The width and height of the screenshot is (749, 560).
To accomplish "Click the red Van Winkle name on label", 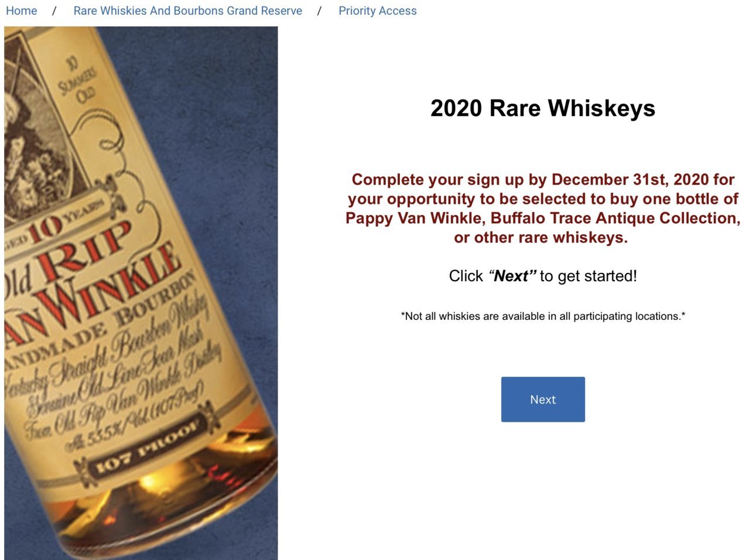I will (x=88, y=299).
